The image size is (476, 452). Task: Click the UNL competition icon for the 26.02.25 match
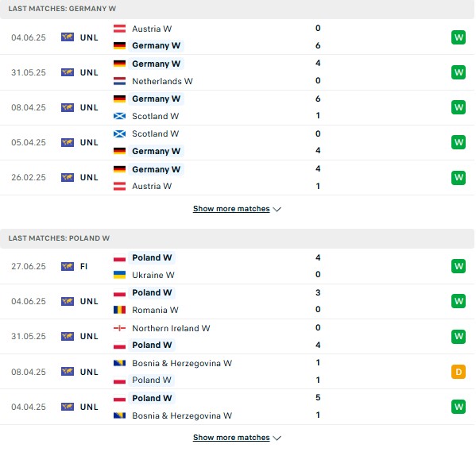68,177
